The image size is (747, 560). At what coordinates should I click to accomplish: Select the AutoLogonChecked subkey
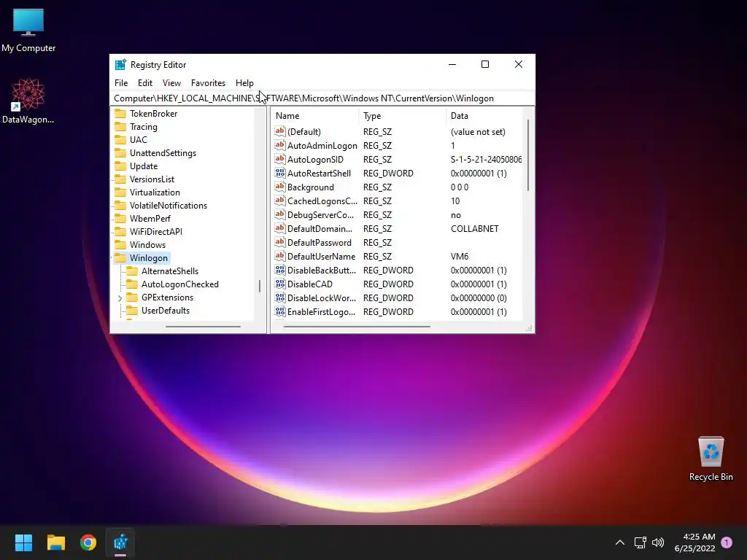180,284
